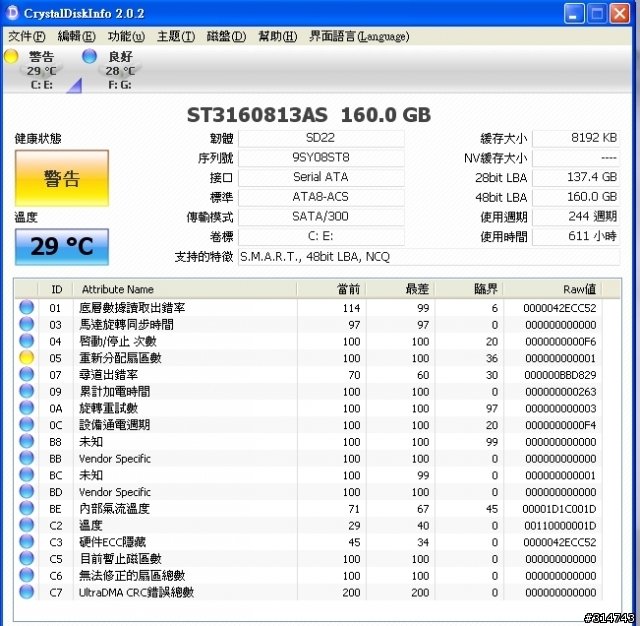Click raw value 0000000000F6 in row 04

point(560,342)
